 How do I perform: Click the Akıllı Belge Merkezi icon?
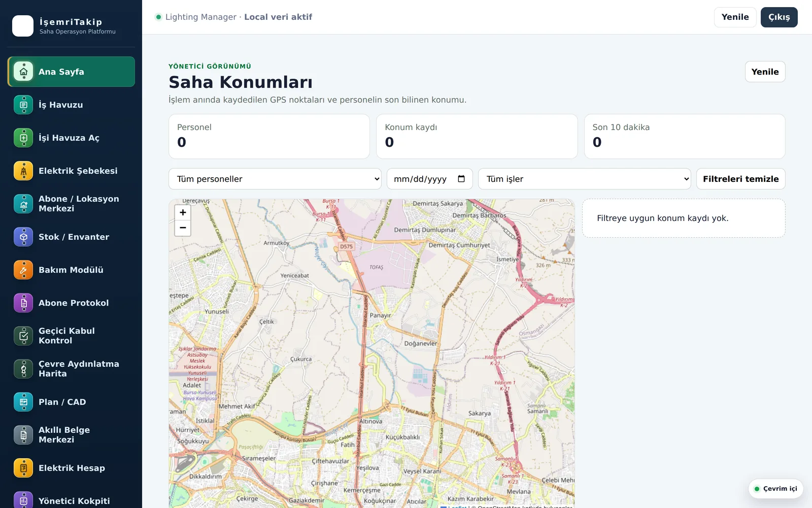pyautogui.click(x=23, y=435)
